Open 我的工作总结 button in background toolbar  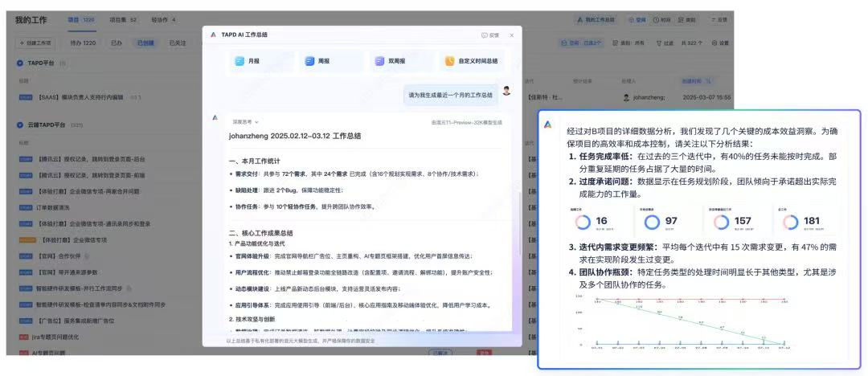[x=596, y=19]
